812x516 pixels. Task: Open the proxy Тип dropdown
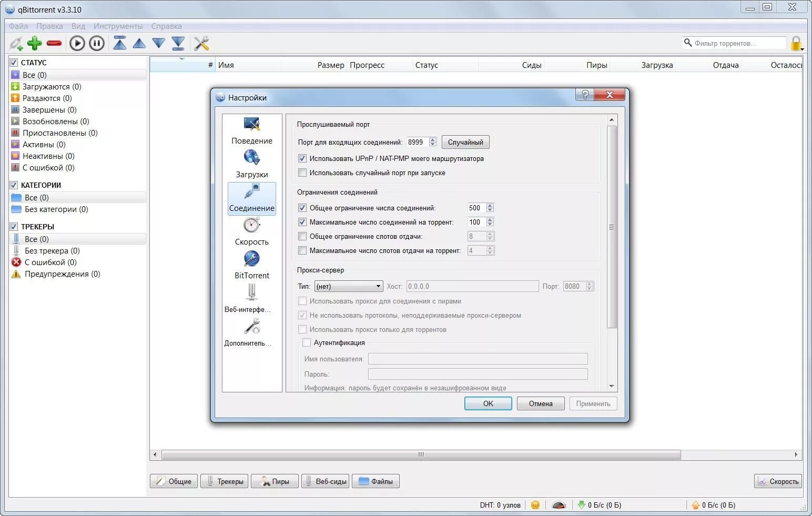[x=349, y=286]
